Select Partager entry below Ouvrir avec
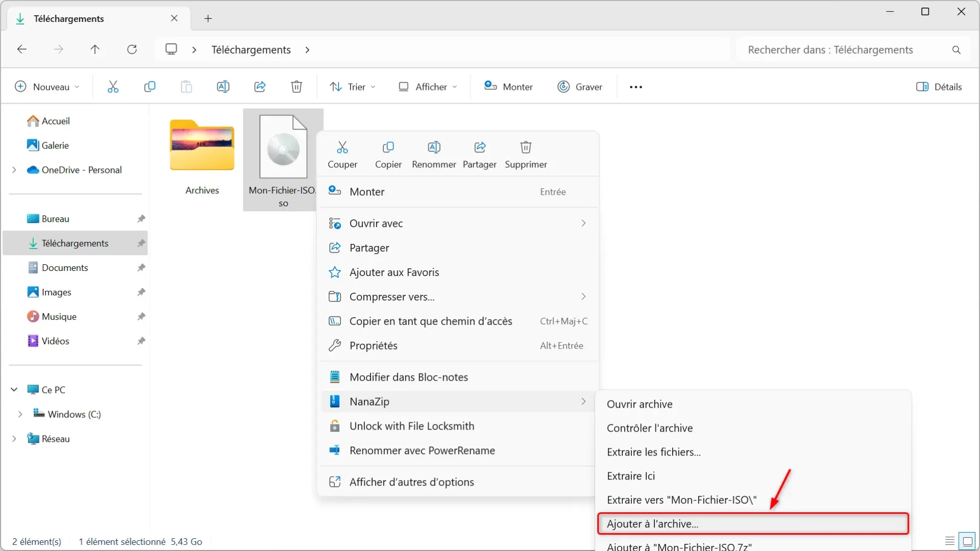Viewport: 980px width, 551px height. point(458,248)
